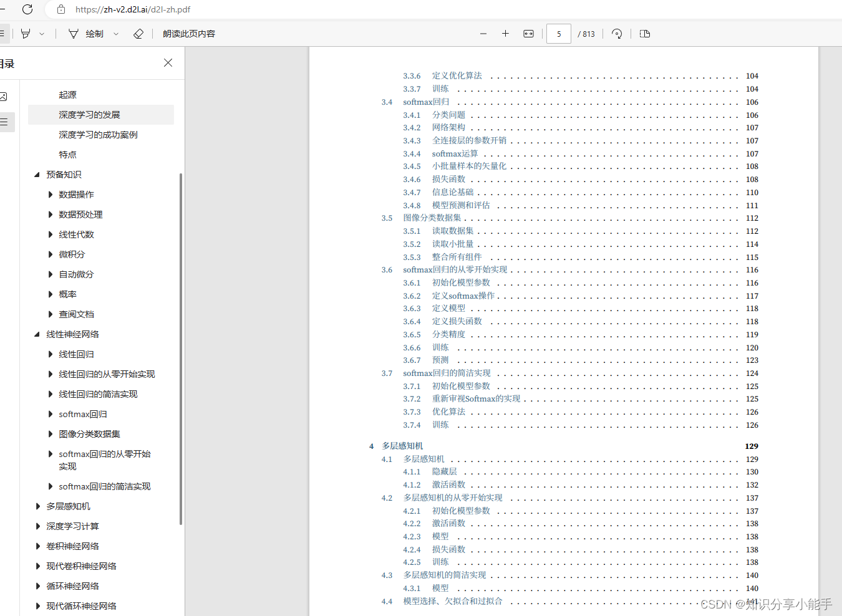The height and width of the screenshot is (616, 842).
Task: Click page number 129 of 4.1 row
Action: [x=752, y=460]
